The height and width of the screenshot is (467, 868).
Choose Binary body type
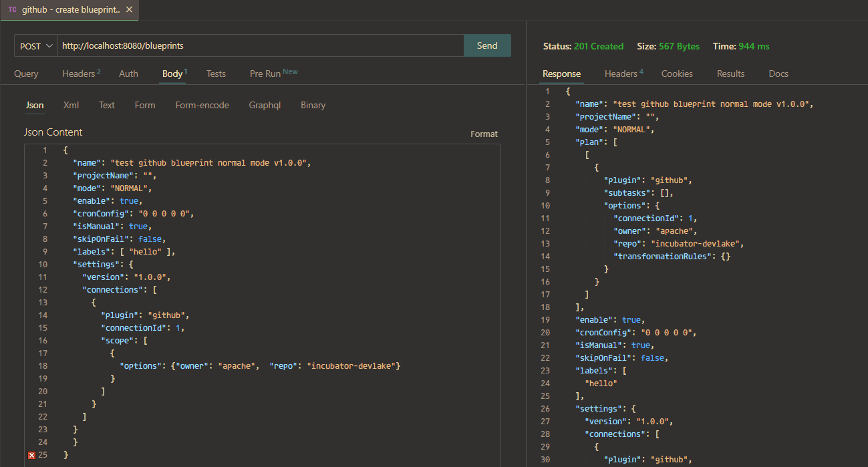[x=313, y=105]
